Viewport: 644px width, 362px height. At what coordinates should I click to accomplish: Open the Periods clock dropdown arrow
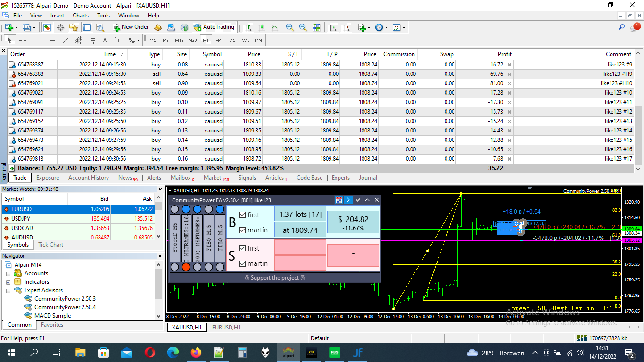[386, 27]
